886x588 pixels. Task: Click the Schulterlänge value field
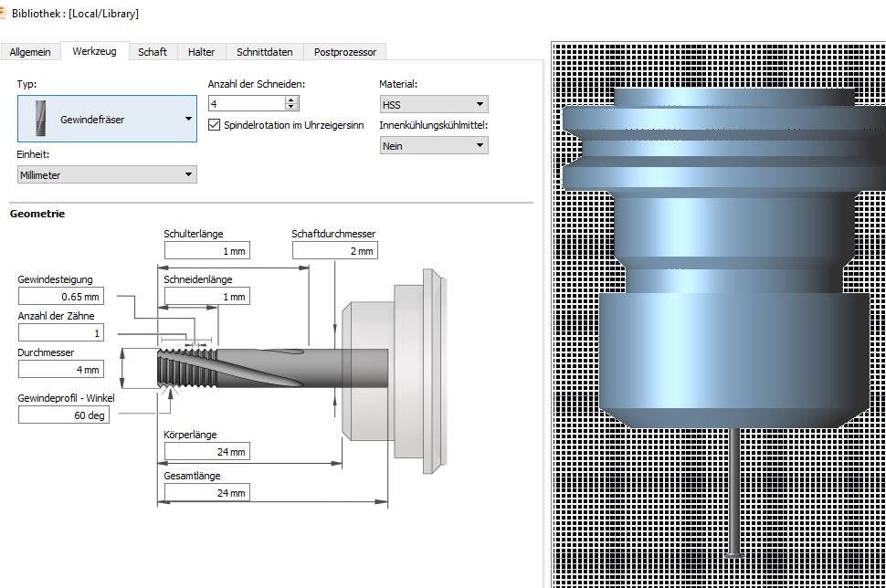[x=206, y=251]
